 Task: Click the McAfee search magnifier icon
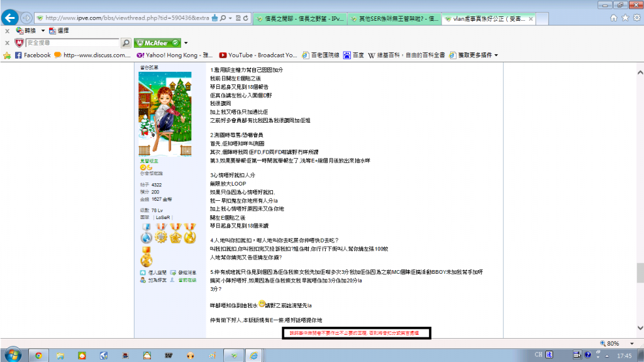click(x=126, y=43)
